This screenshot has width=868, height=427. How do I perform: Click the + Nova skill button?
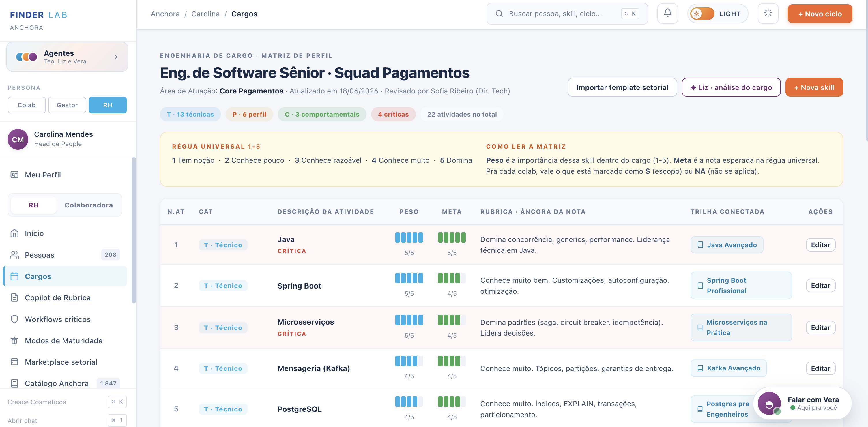pyautogui.click(x=814, y=87)
